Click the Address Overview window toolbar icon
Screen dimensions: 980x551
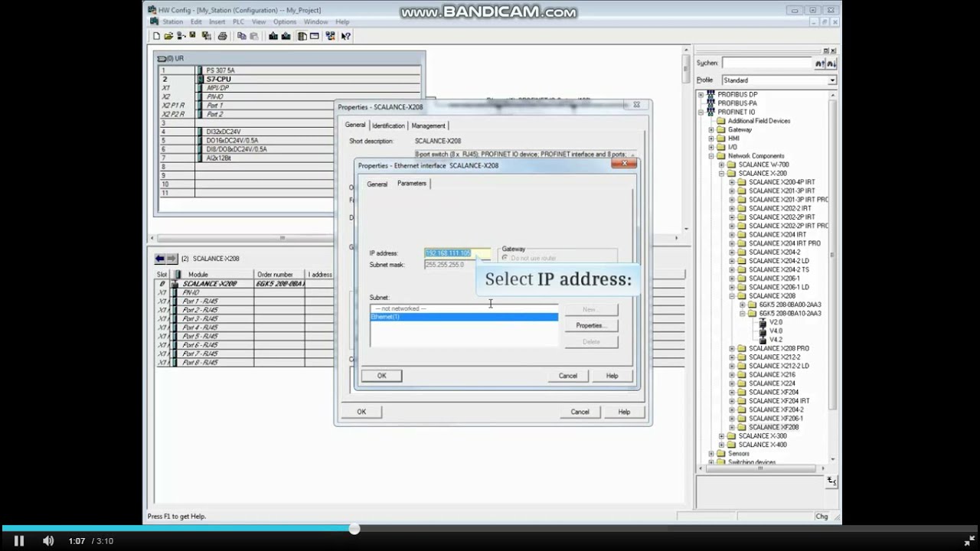pyautogui.click(x=314, y=35)
